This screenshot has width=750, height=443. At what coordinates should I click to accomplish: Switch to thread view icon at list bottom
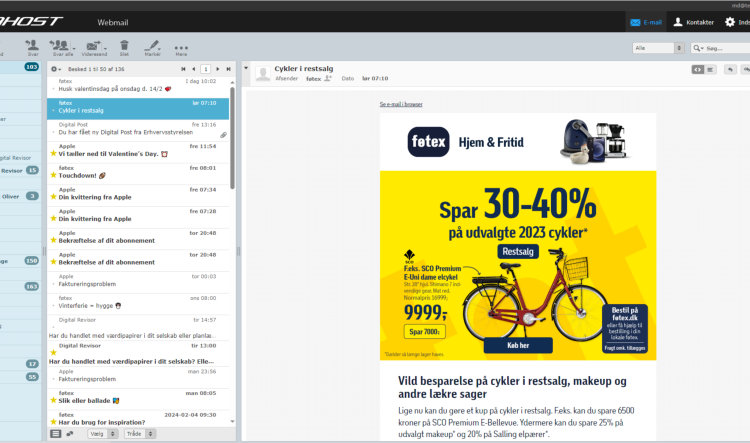tap(70, 434)
